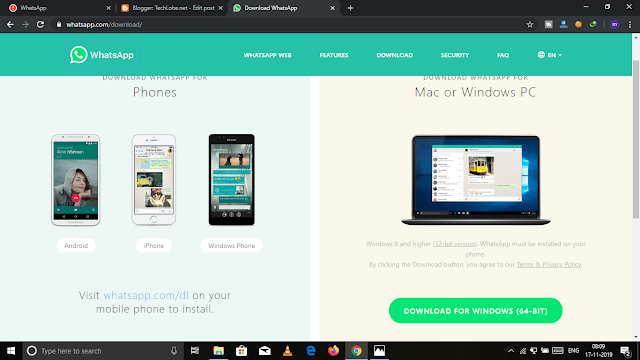640x360 pixels.
Task: Go forward to the next page
Action: tap(25, 24)
